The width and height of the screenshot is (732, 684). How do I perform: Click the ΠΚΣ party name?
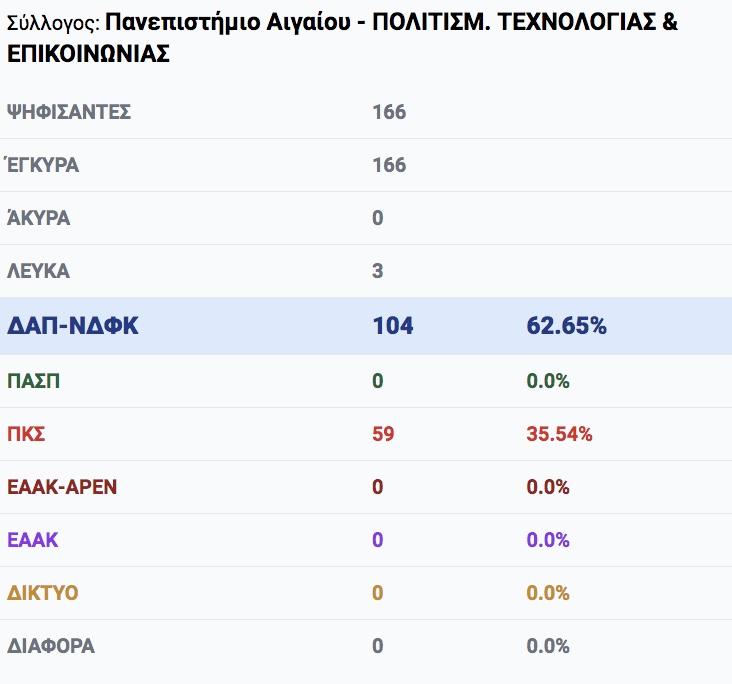click(x=26, y=434)
